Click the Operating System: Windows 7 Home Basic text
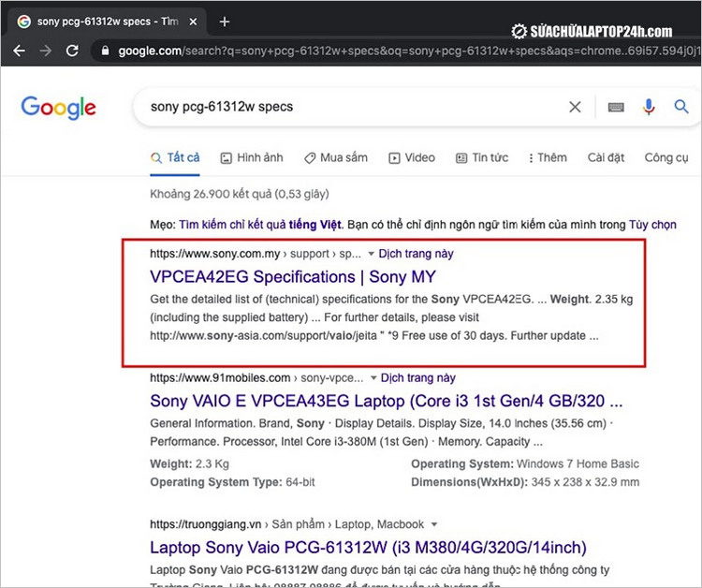702x588 pixels. coord(525,463)
